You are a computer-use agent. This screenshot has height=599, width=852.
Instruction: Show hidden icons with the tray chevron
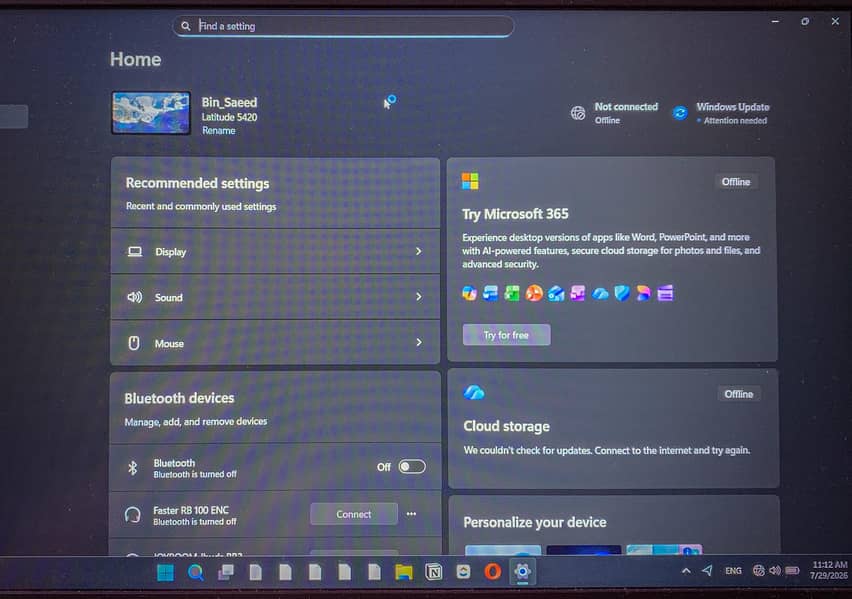(686, 571)
